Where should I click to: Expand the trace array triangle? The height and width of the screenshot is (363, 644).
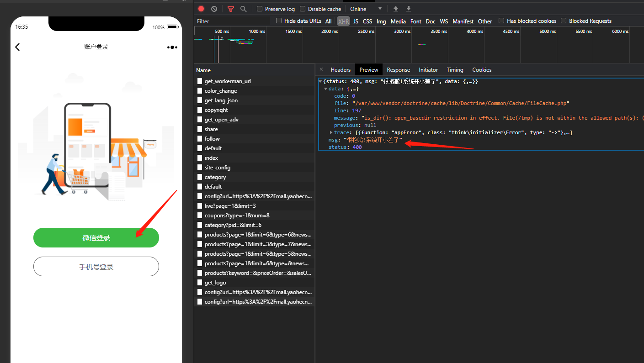(x=331, y=132)
